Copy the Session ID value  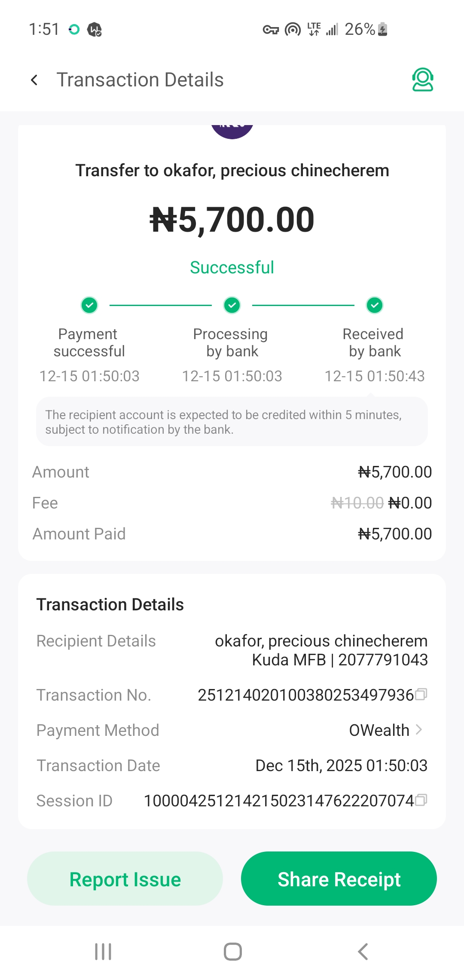pos(421,800)
